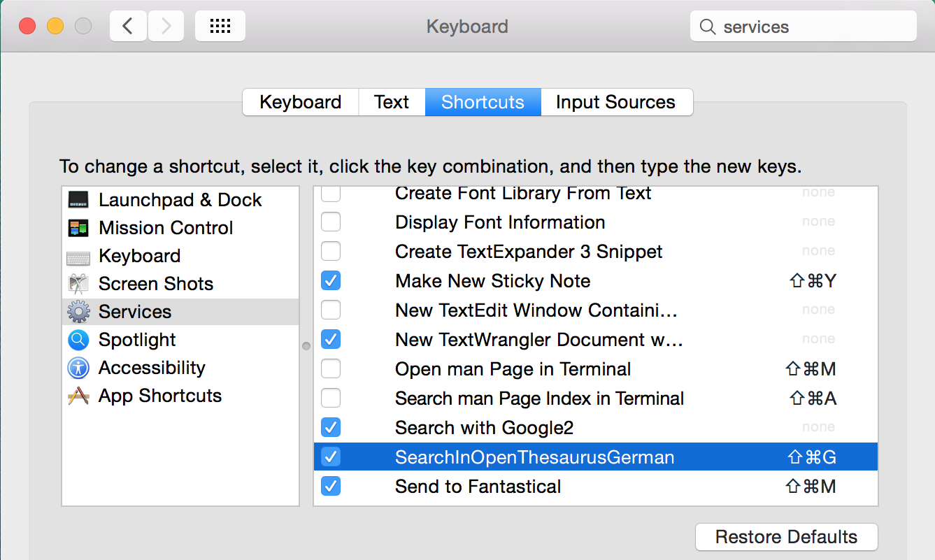The width and height of the screenshot is (935, 560).
Task: Open the Text tab
Action: 392,102
